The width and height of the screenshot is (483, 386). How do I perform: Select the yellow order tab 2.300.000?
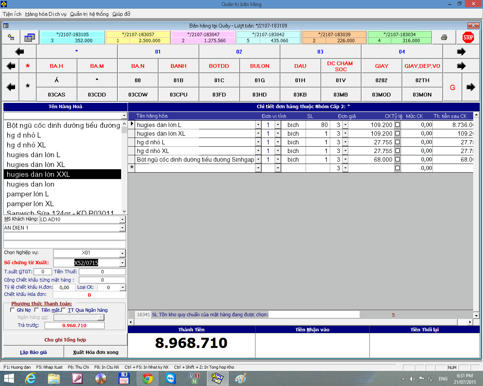click(x=138, y=37)
